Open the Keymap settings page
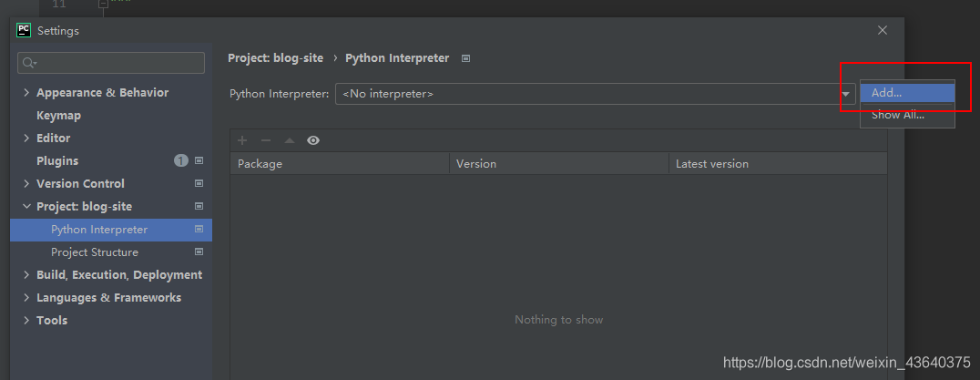 tap(58, 116)
